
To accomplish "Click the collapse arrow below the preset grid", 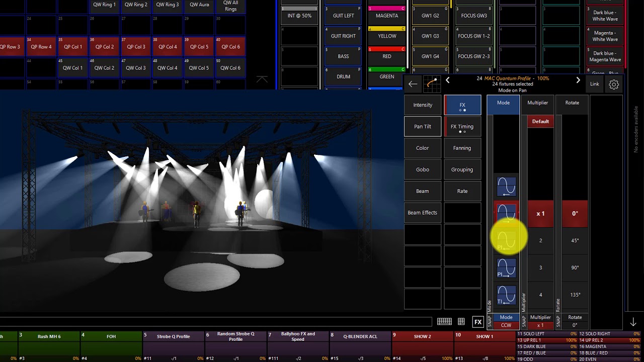I will pyautogui.click(x=262, y=79).
